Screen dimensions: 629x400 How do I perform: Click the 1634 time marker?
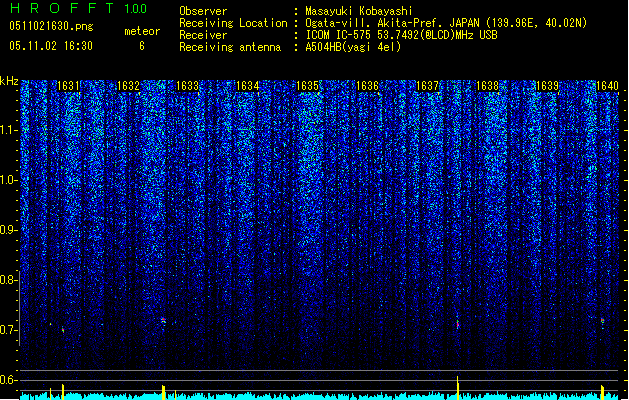248,86
